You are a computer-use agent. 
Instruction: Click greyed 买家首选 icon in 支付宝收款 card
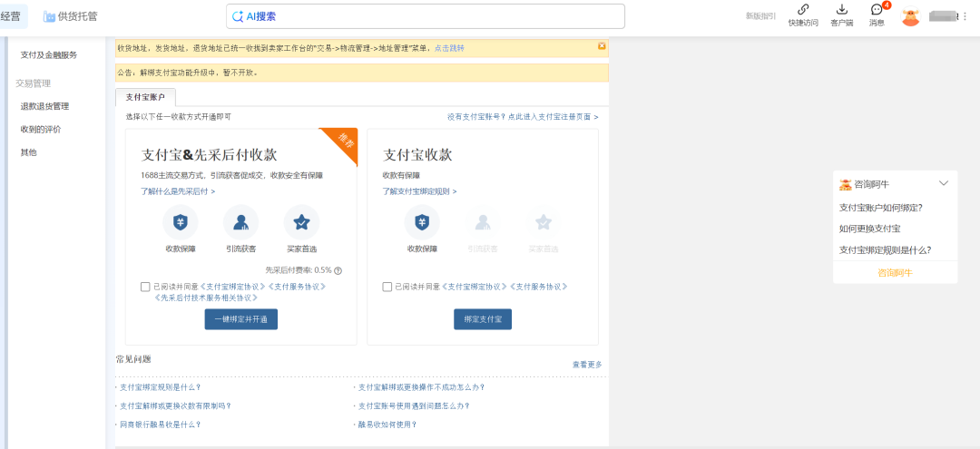click(x=544, y=222)
